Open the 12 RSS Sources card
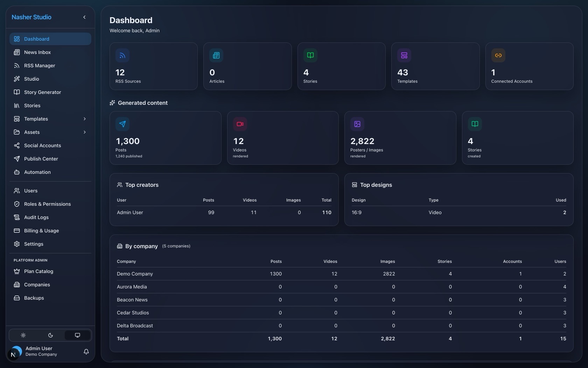Image resolution: width=588 pixels, height=368 pixels. [154, 66]
